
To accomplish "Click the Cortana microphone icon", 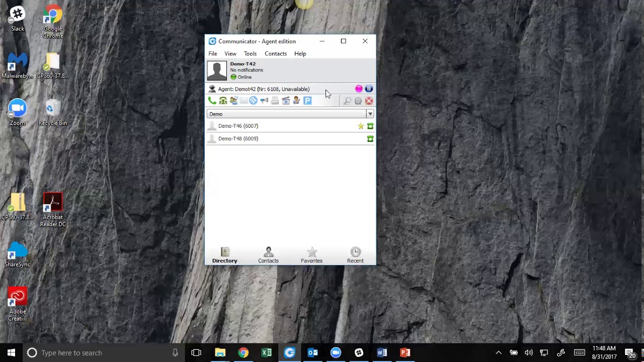I will pos(175,353).
